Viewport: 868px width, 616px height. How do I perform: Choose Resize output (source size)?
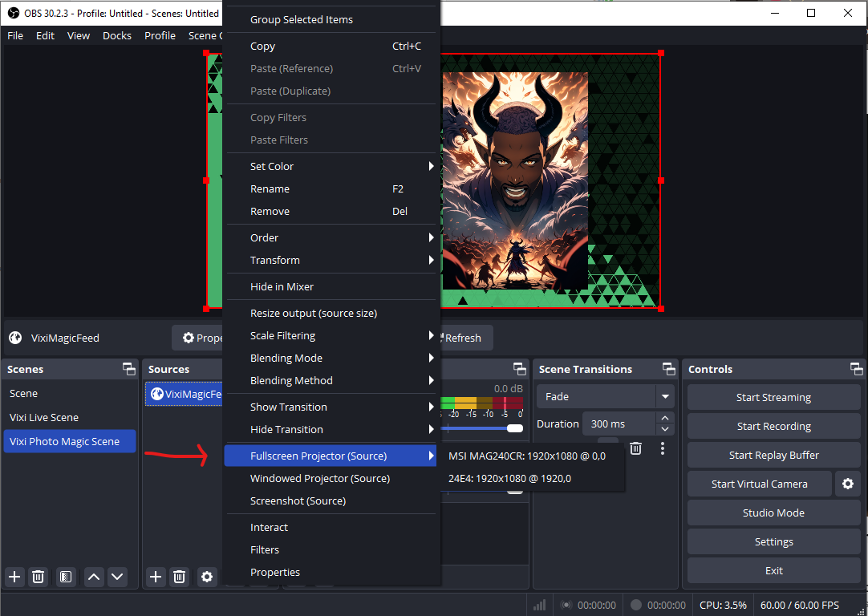tap(331, 314)
